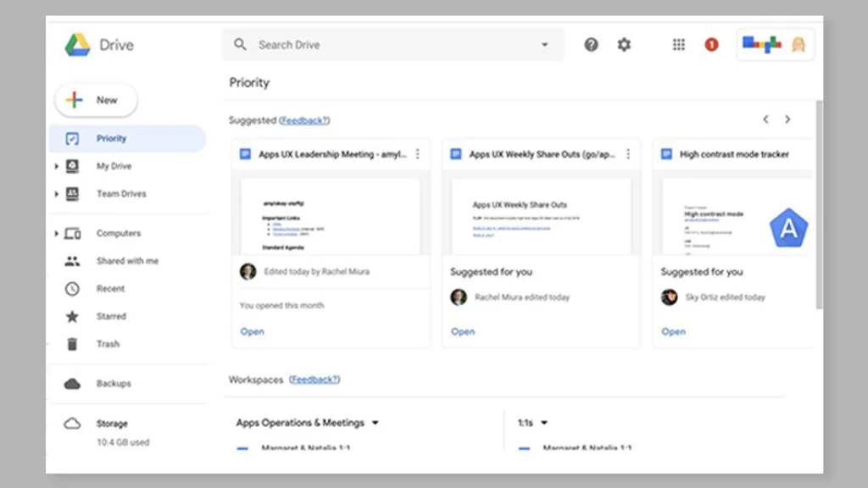Expand the Team Drives tree item
Screen dimensions: 868x488
(57, 193)
